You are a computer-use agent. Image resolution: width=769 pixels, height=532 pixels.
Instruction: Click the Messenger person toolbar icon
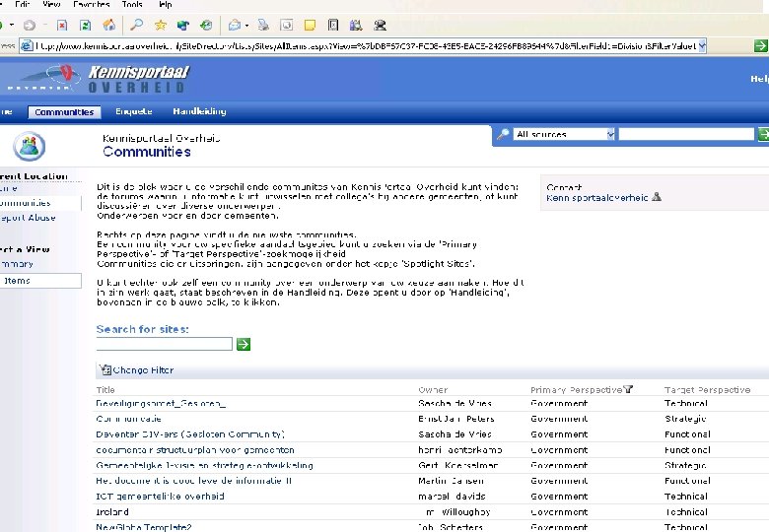[380, 25]
